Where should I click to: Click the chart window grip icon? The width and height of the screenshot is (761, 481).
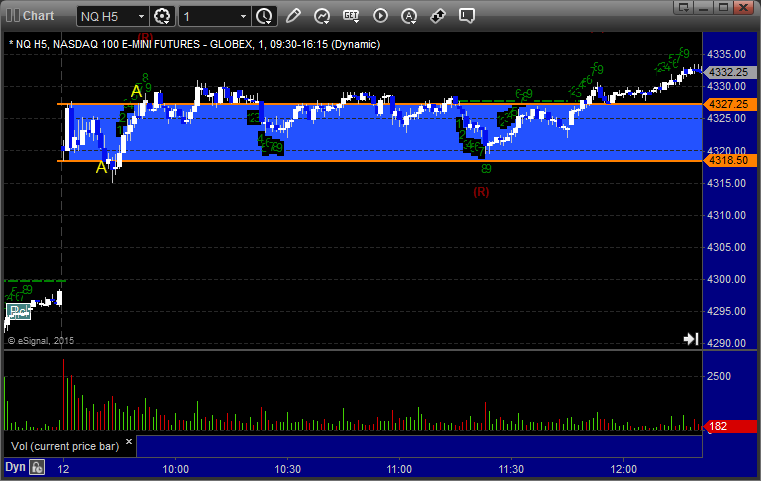tap(13, 16)
